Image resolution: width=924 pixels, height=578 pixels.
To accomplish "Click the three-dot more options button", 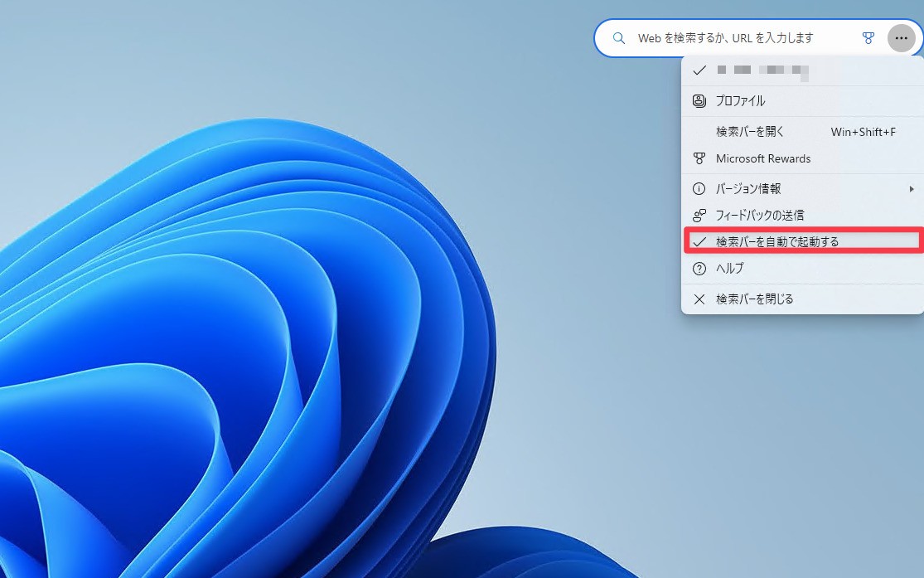I will [901, 38].
